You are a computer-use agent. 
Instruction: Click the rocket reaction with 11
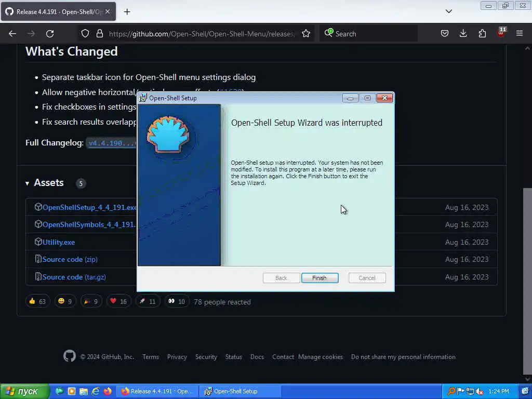pos(147,301)
